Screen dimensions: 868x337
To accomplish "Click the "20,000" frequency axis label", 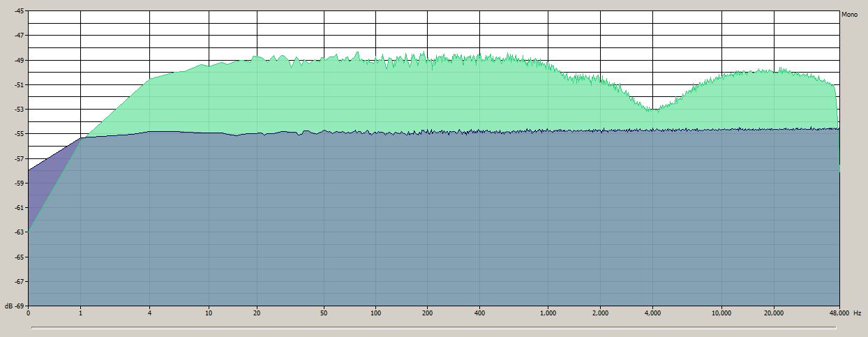I will pos(773,313).
